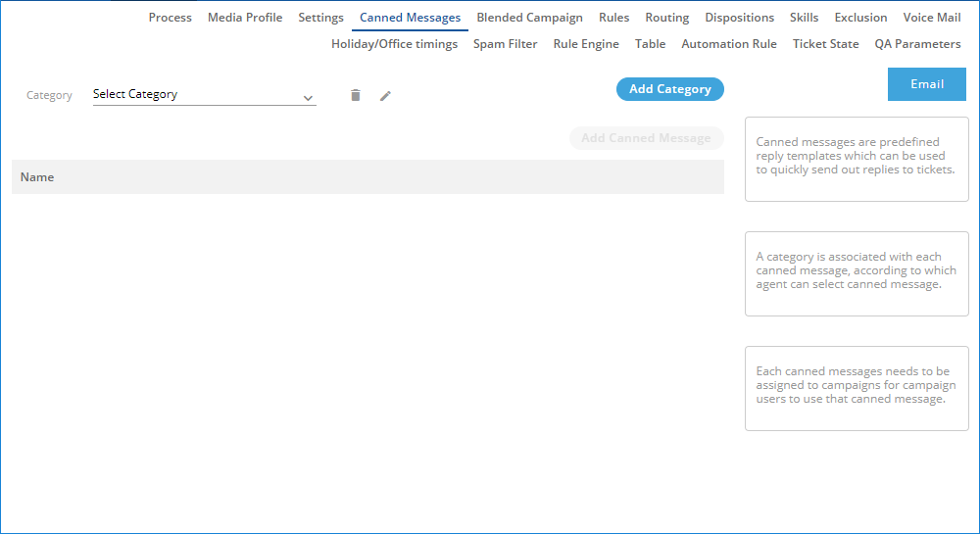Open the Skills tab
Image resolution: width=980 pixels, height=534 pixels.
[x=804, y=18]
